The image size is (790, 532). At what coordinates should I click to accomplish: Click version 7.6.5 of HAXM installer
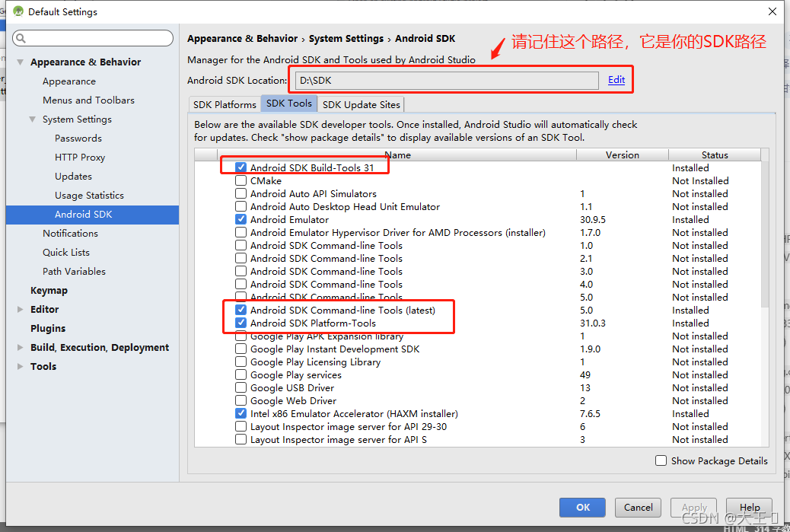pos(590,413)
